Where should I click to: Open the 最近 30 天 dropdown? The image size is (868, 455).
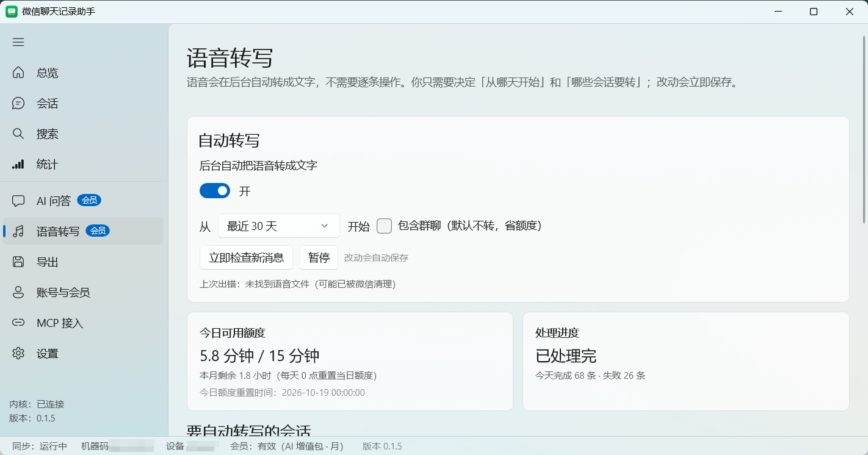tap(279, 226)
